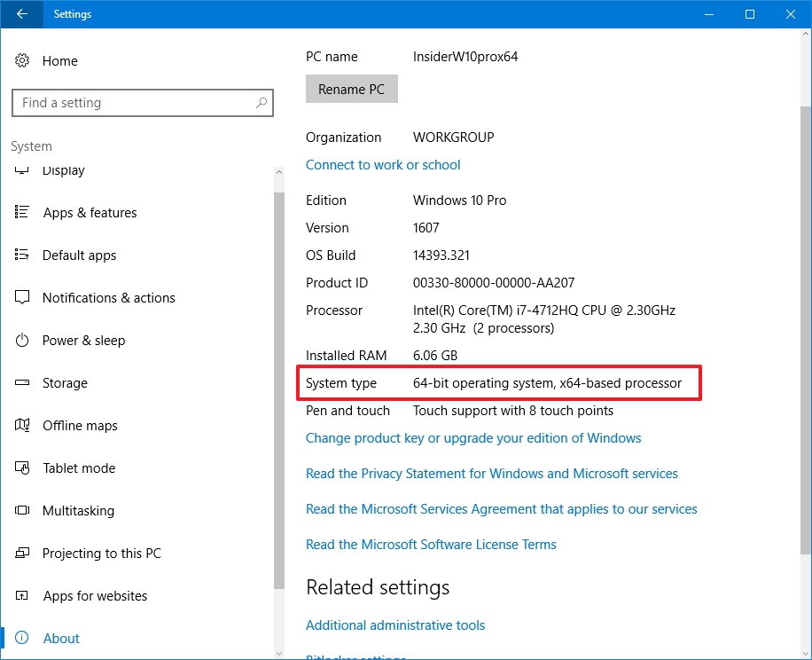The height and width of the screenshot is (660, 812).
Task: Click the Home gear icon
Action: point(22,61)
